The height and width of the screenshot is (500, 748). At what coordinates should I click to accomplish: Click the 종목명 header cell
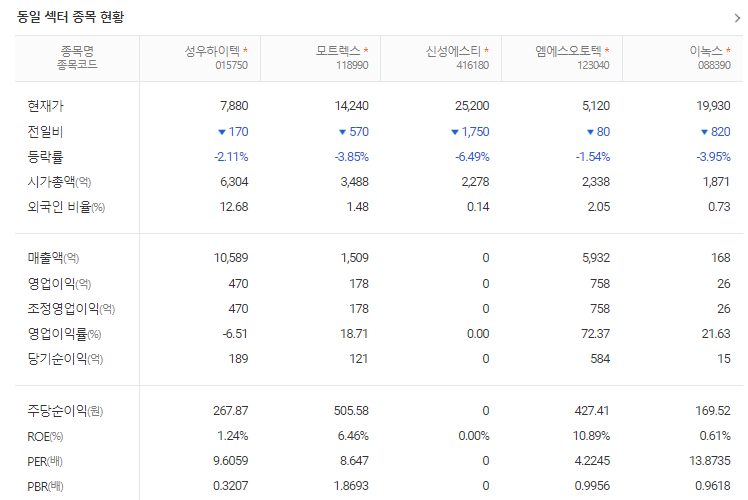coord(77,58)
